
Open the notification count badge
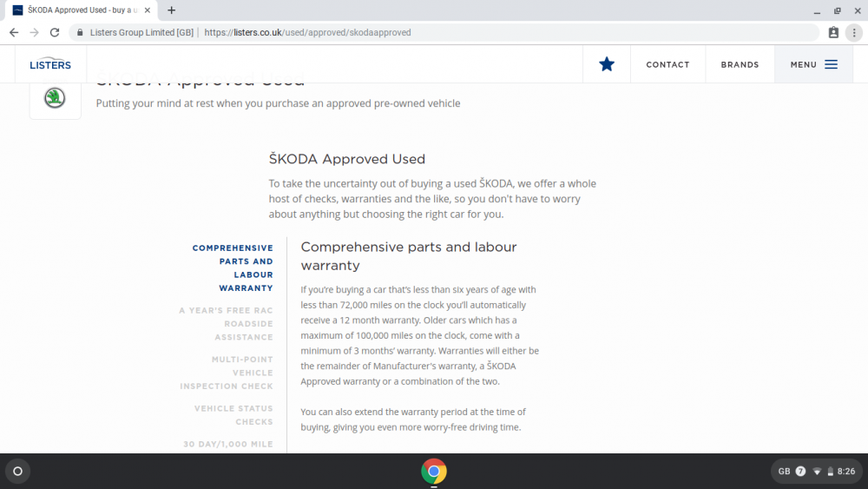tap(800, 472)
